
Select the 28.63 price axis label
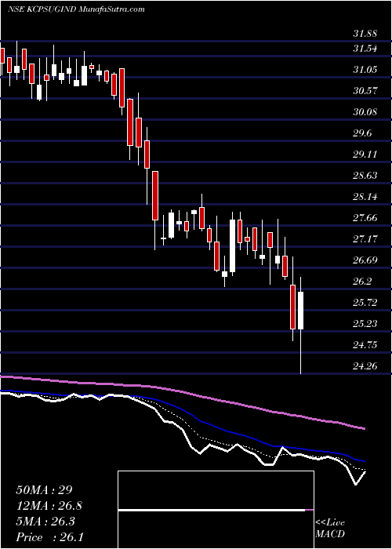(365, 176)
